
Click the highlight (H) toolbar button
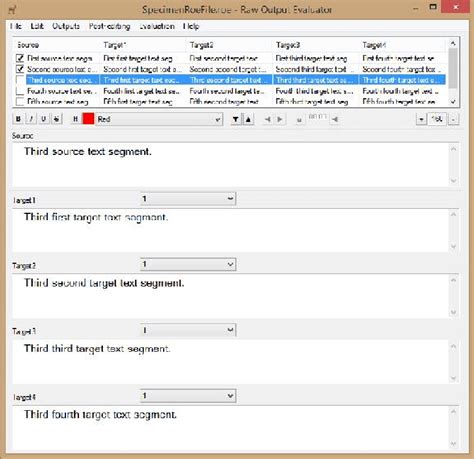pyautogui.click(x=76, y=119)
